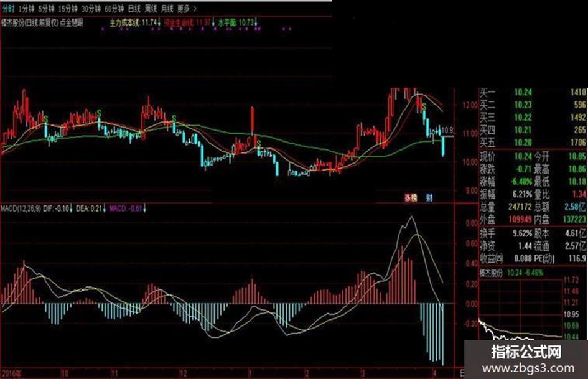Click the DIF: -0.10 value
Viewport: 588px width, 379px height.
pos(58,208)
